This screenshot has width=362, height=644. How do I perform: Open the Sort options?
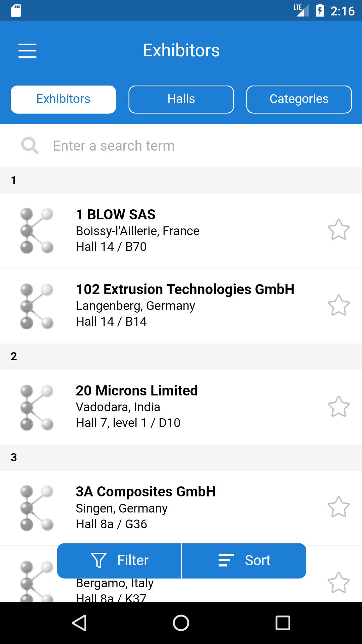pyautogui.click(x=244, y=560)
